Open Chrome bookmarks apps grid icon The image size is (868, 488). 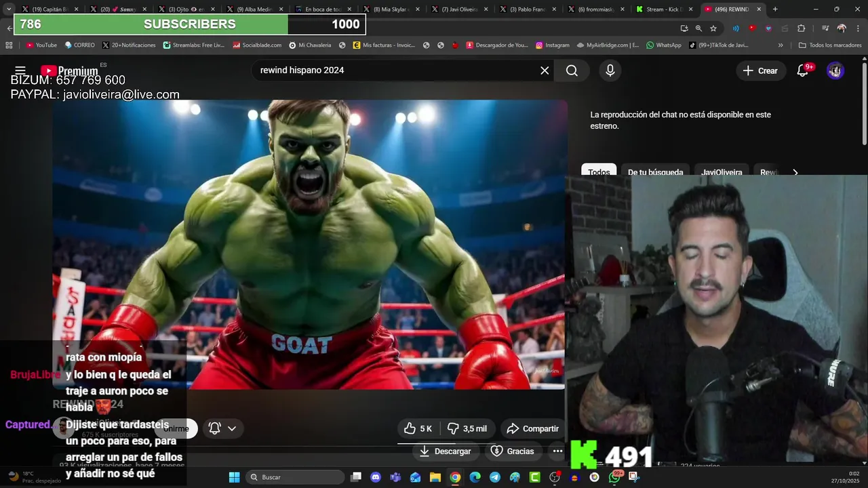click(x=9, y=45)
